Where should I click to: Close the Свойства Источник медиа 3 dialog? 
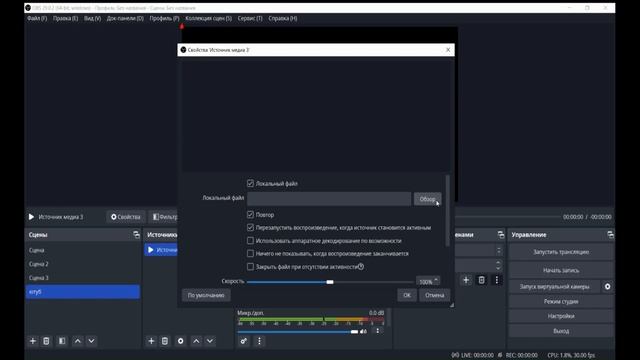pos(448,50)
